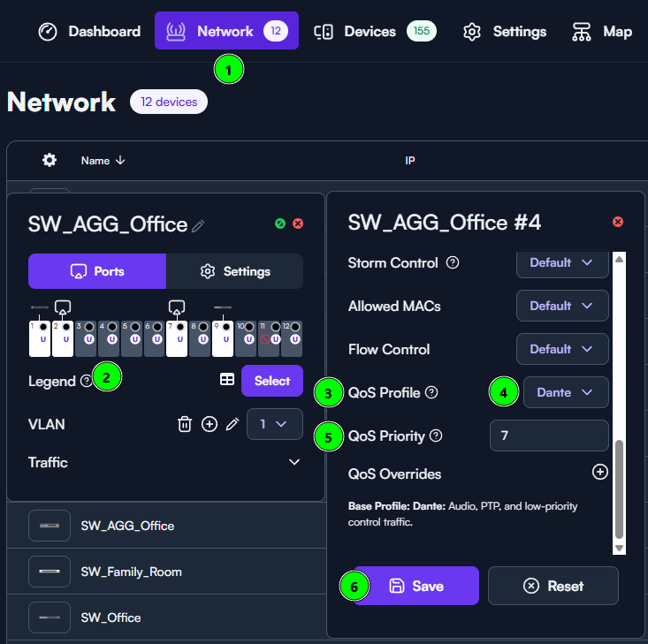Add a VLAN with the plus icon
This screenshot has width=648, height=644.
210,424
